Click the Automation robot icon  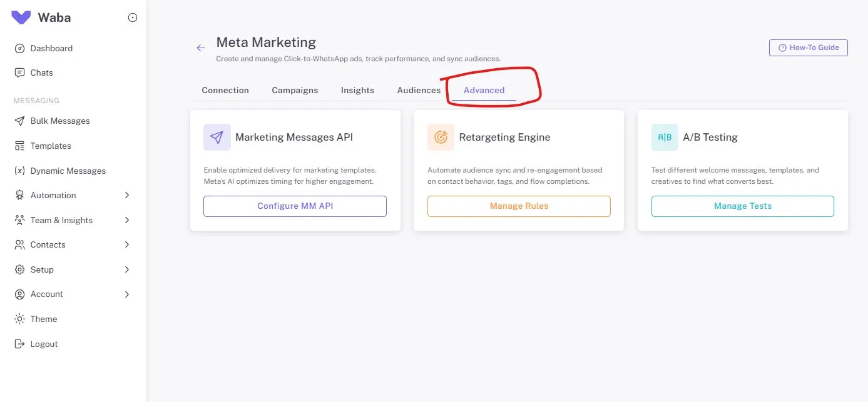[x=19, y=195]
